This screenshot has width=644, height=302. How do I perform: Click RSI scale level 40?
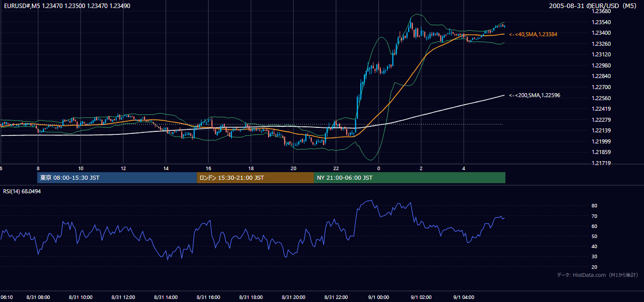(x=594, y=246)
